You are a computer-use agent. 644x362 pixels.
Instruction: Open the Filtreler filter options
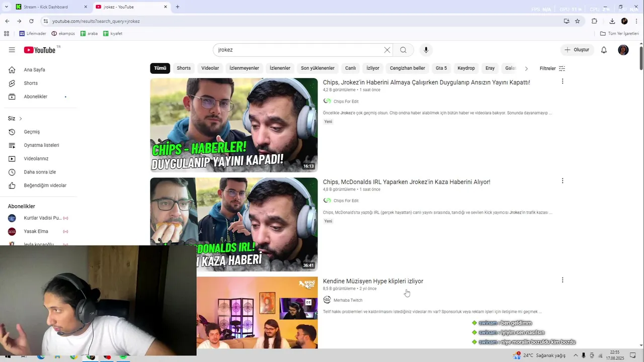click(x=552, y=68)
